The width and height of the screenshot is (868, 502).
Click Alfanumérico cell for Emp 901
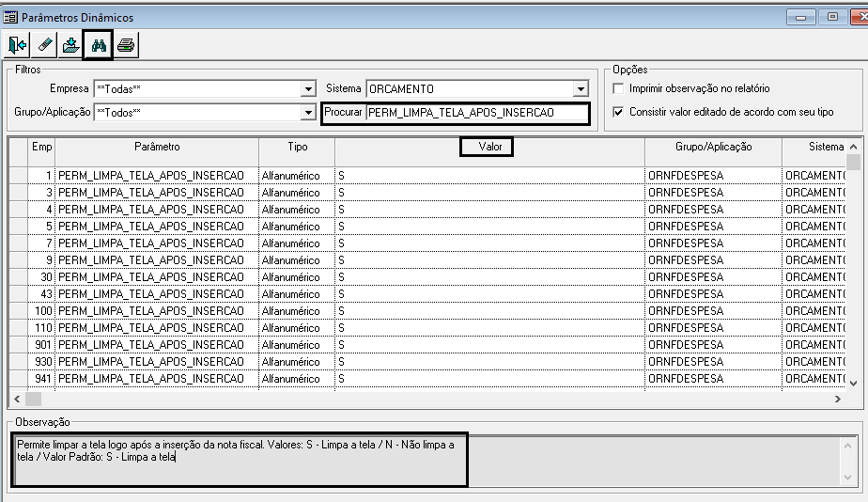pyautogui.click(x=297, y=345)
